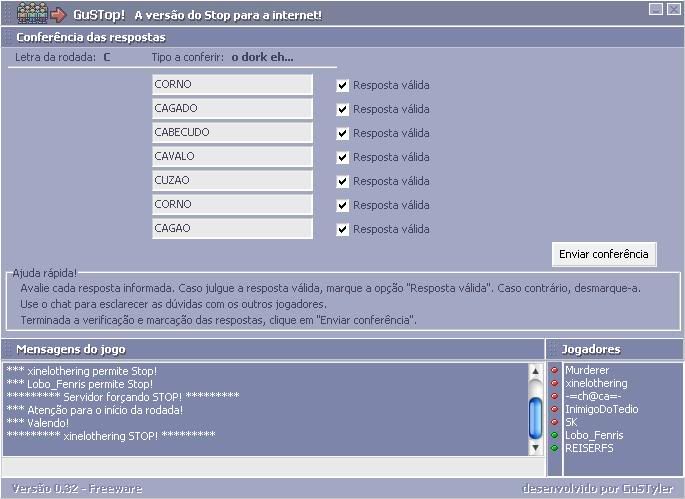Click Murderer's red status icon
Viewport: 685px width, 499px height.
[x=554, y=370]
